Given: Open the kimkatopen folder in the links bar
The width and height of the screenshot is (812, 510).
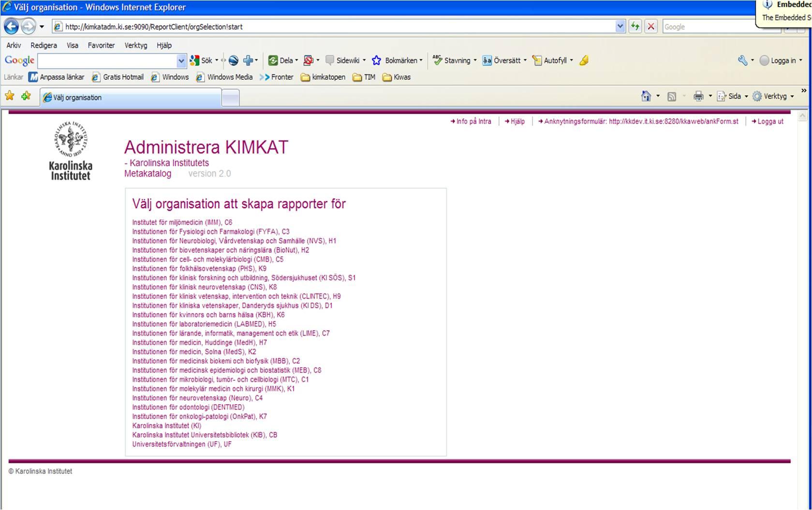Looking at the screenshot, I should coord(323,77).
